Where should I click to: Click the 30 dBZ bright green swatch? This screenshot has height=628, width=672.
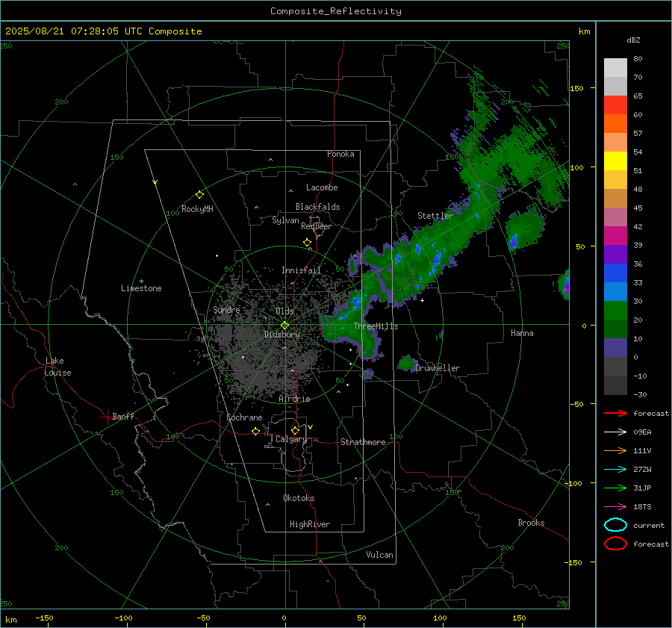click(615, 310)
